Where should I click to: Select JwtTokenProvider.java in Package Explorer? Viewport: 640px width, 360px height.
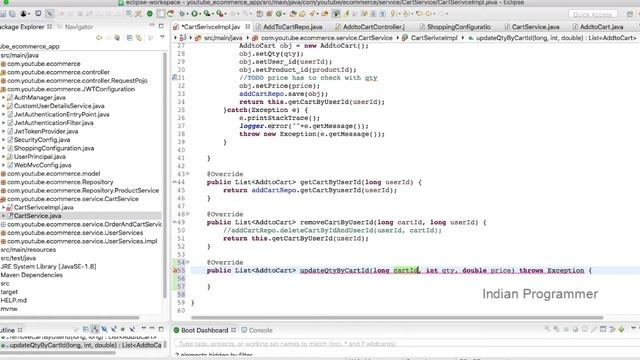pyautogui.click(x=46, y=131)
